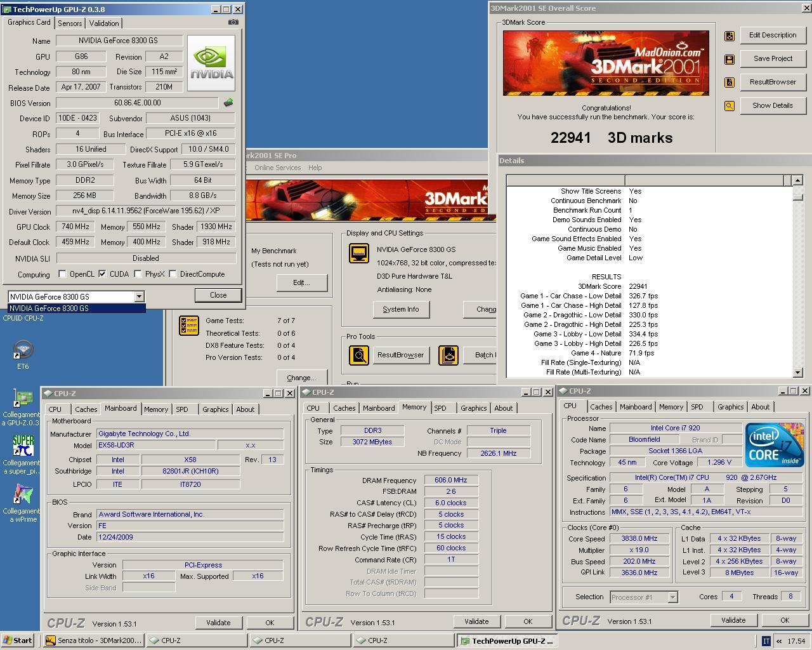Click the 3DMark2001 score banner image
The height and width of the screenshot is (650, 812).
[606, 63]
